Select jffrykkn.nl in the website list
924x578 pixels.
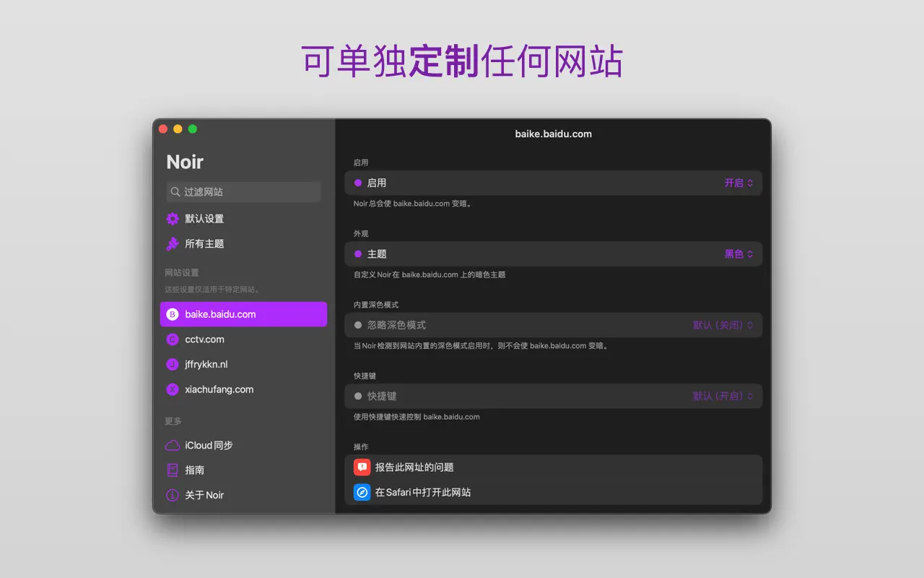pos(243,364)
